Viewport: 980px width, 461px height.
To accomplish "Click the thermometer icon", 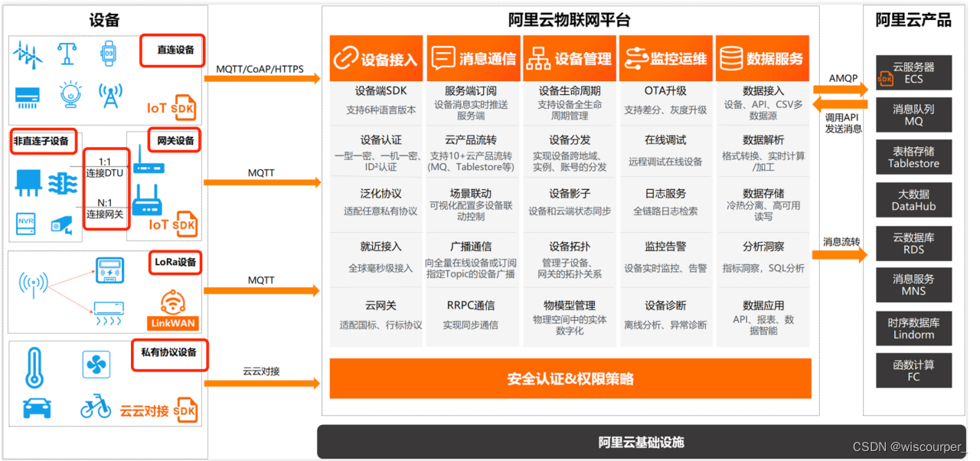I will 35,368.
